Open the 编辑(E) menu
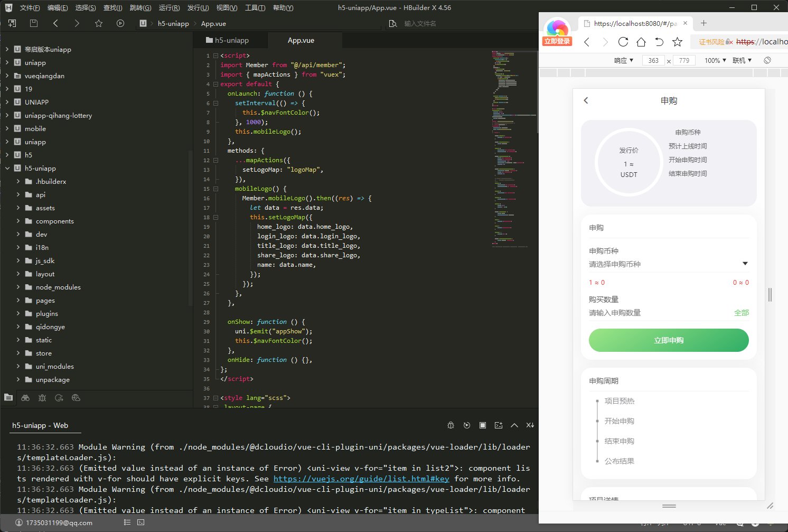 click(x=58, y=7)
